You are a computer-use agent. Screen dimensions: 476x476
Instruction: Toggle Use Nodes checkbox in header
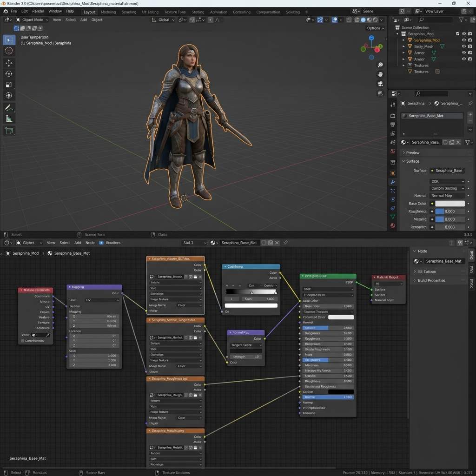tap(101, 243)
